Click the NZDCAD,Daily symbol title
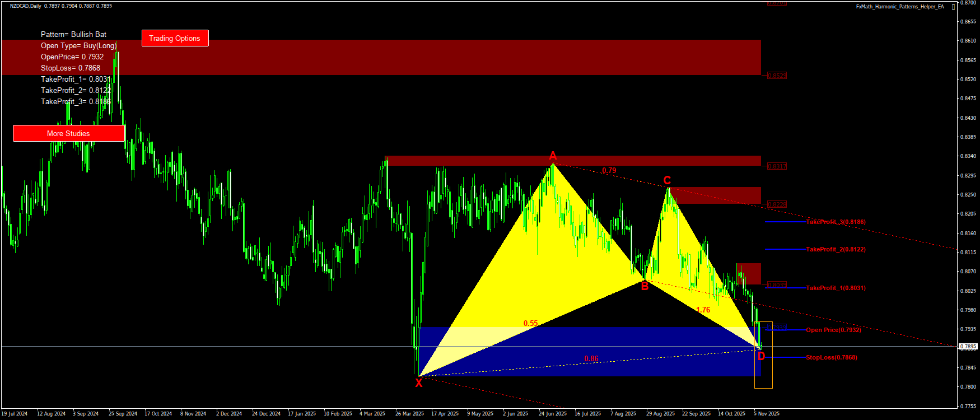Viewport: 980px width, 420px height. pyautogui.click(x=25, y=6)
